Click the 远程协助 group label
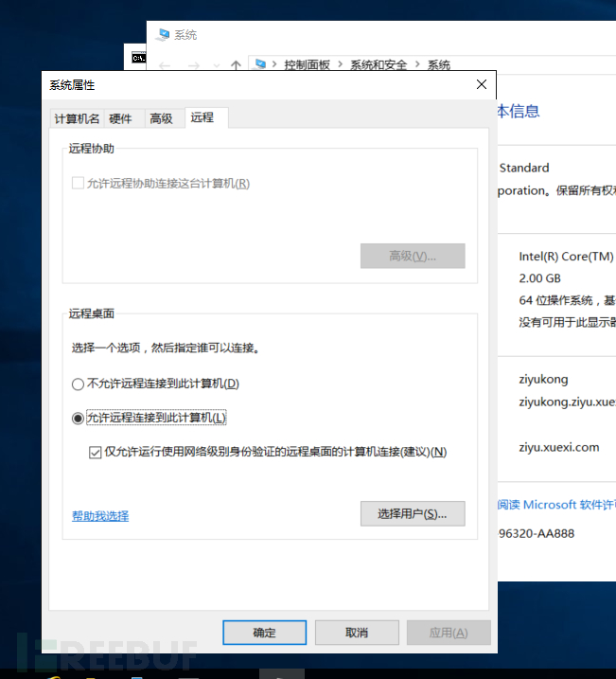This screenshot has width=616, height=679. (91, 149)
